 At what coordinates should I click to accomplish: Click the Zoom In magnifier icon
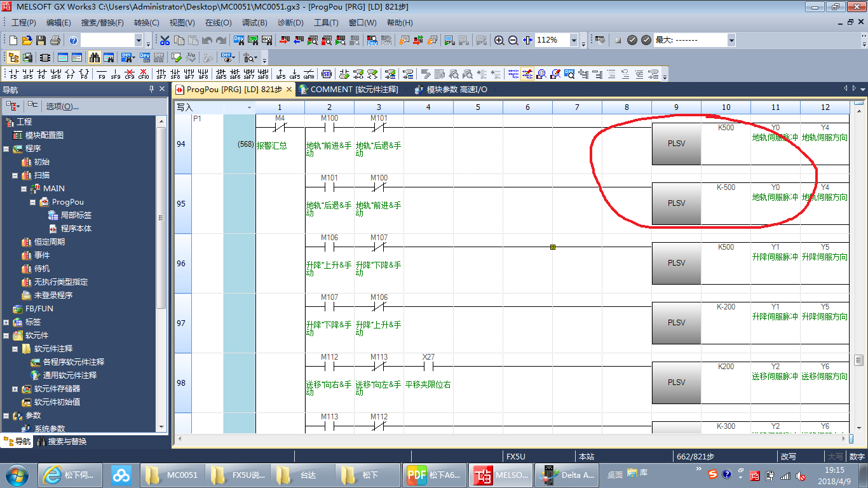[499, 40]
